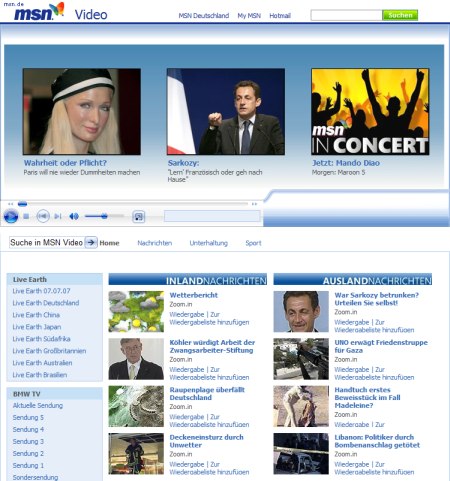This screenshot has height=481, width=450.
Task: Click Handtuch erstes Beweisstück headline
Action: pyautogui.click(x=367, y=398)
